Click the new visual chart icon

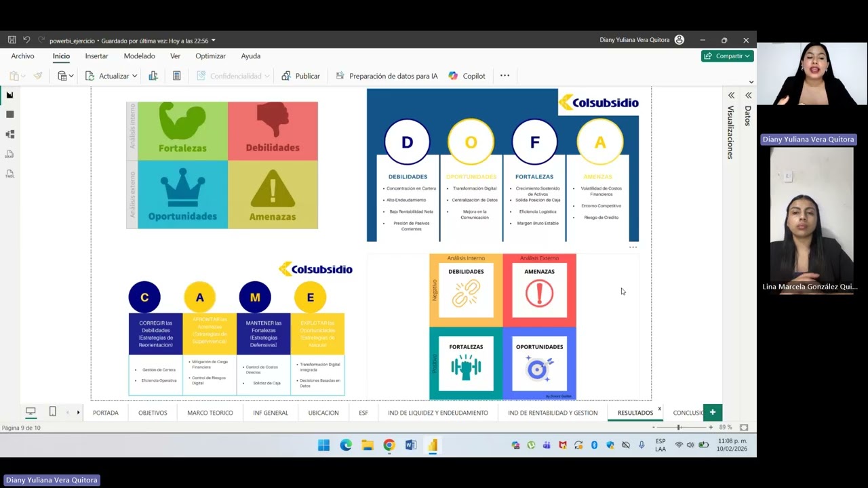153,76
